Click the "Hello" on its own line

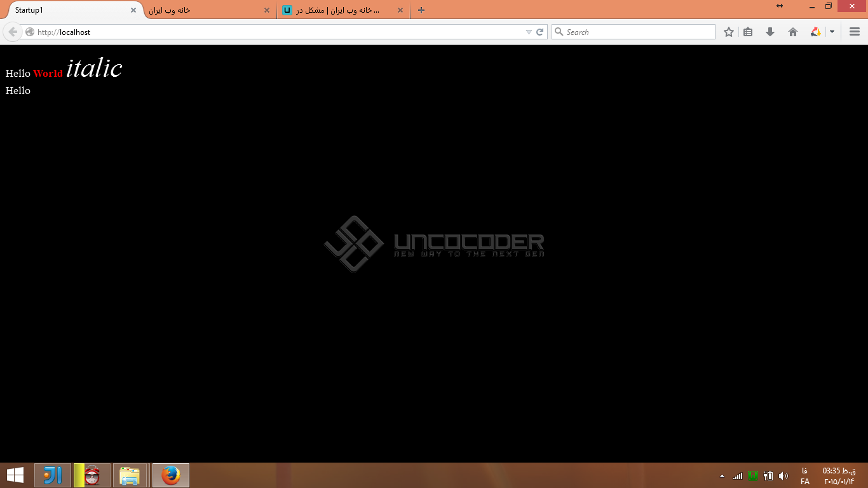[18, 91]
